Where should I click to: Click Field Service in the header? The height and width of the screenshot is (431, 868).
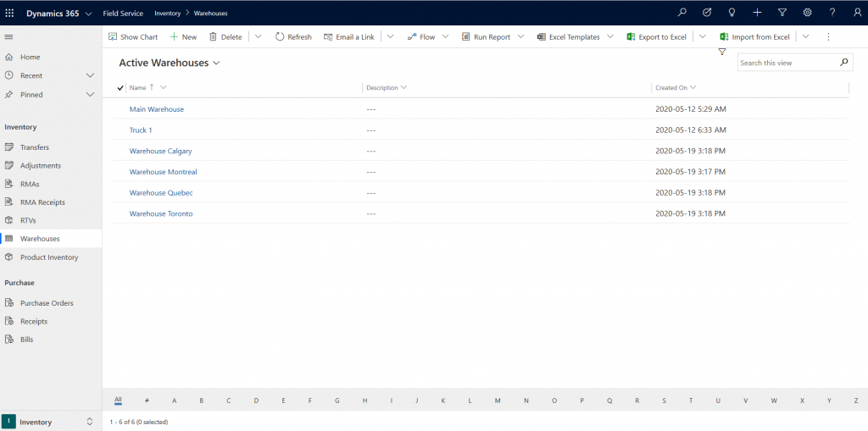click(x=123, y=14)
